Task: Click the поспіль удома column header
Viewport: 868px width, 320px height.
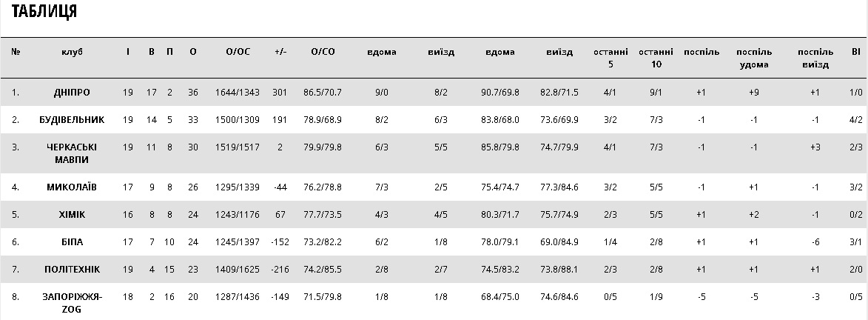Action: pos(754,58)
